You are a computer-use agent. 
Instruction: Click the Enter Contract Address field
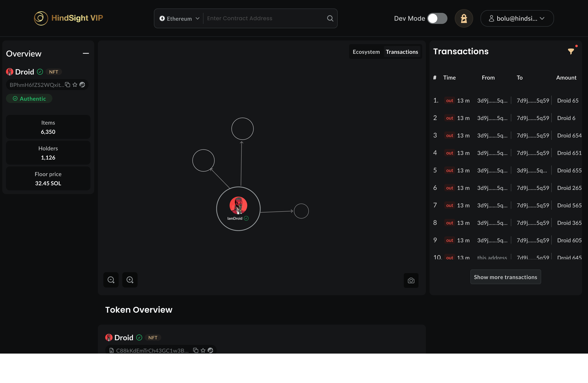click(264, 19)
